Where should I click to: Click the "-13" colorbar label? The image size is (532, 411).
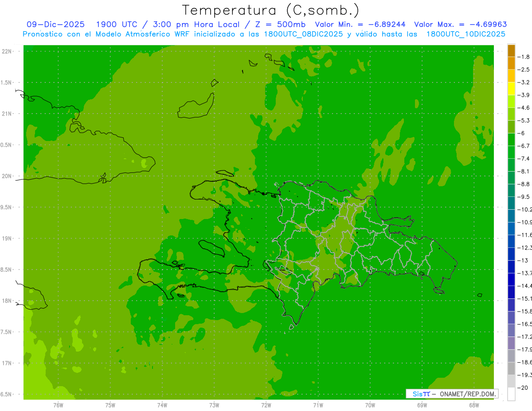tap(523, 260)
